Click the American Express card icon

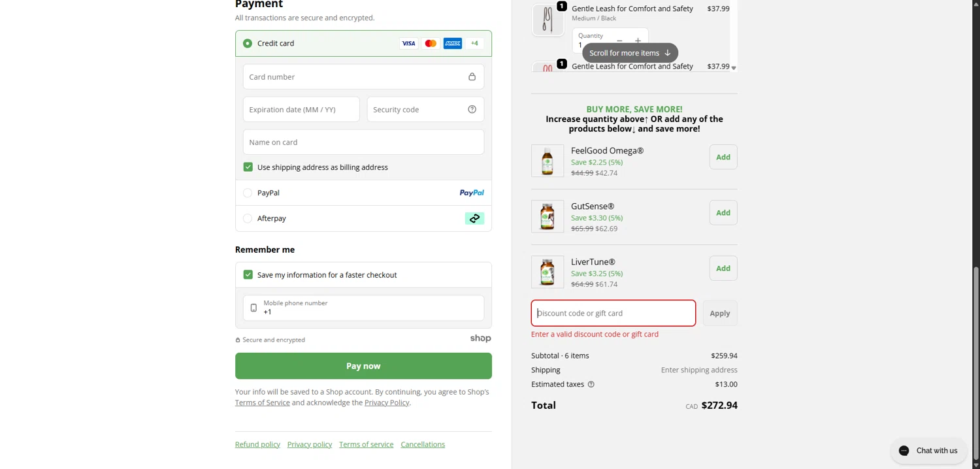coord(452,44)
